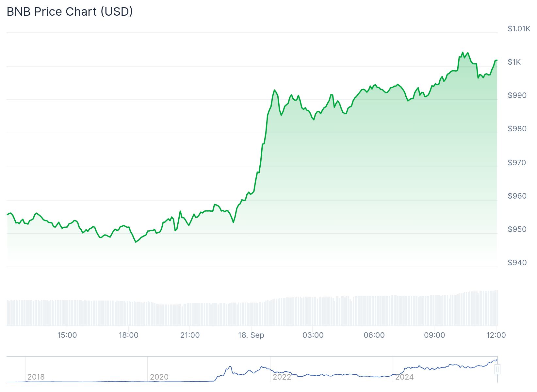
Task: Select the $940 y-axis label
Action: tap(517, 263)
